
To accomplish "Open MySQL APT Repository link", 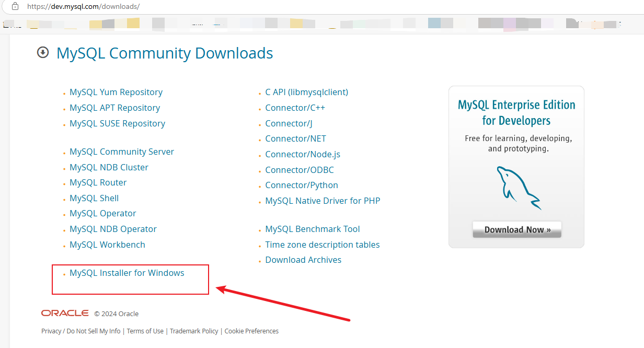I will point(115,108).
